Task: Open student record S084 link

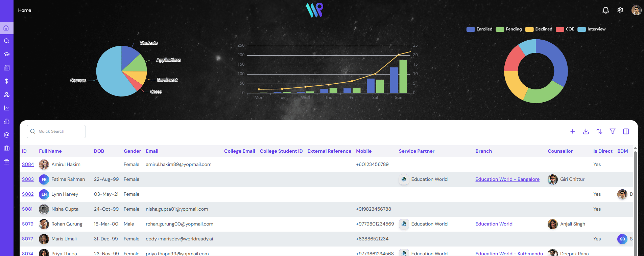Action: pyautogui.click(x=28, y=164)
